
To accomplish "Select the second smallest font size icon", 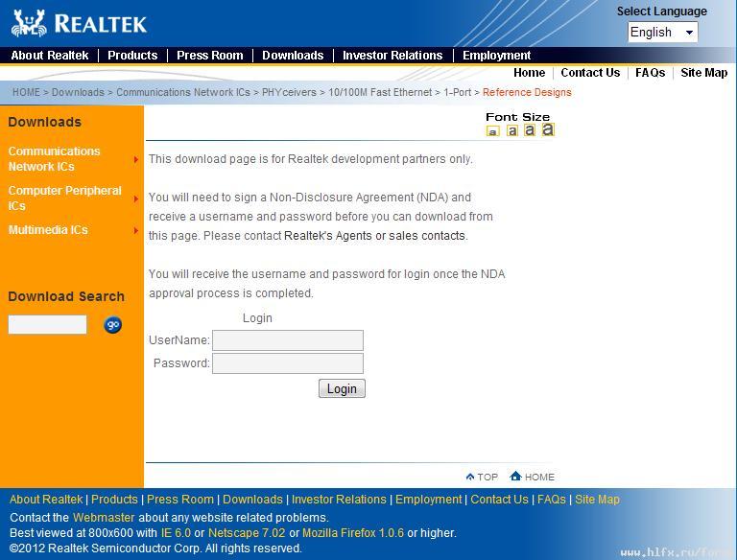I will [511, 130].
